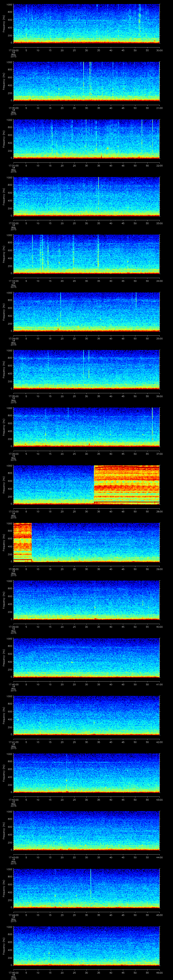Select the spectrogram panel starting at 17:41:00
Image resolution: width=173 pixels, height=980 pixels.
pos(86,715)
